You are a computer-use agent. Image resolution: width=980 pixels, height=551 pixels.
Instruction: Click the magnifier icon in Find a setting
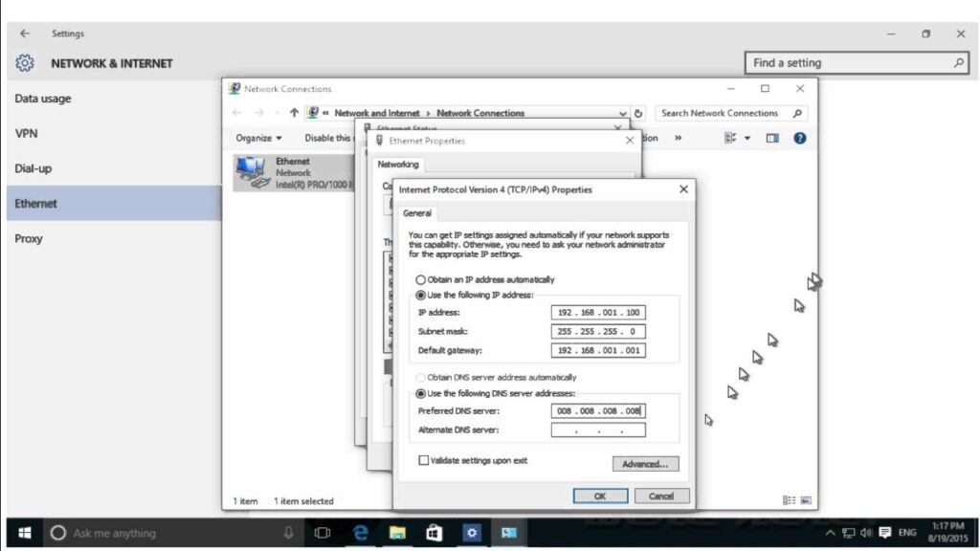pos(958,62)
